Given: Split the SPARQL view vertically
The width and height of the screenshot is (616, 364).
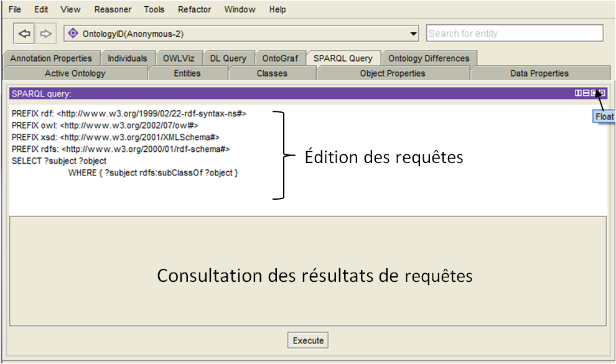Looking at the screenshot, I should pyautogui.click(x=579, y=93).
